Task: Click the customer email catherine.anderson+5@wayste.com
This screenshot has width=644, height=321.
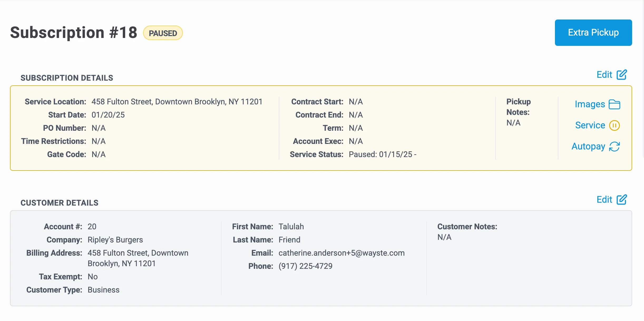Action: pos(341,253)
